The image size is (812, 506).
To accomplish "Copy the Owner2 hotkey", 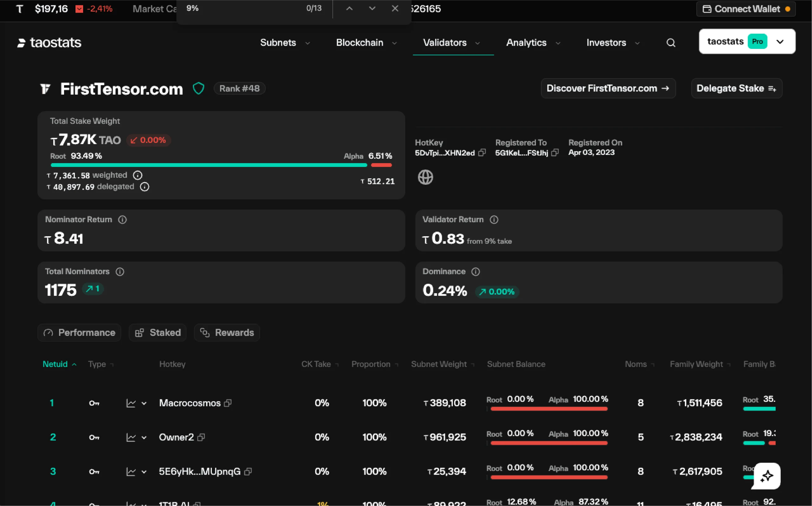I will tap(201, 437).
